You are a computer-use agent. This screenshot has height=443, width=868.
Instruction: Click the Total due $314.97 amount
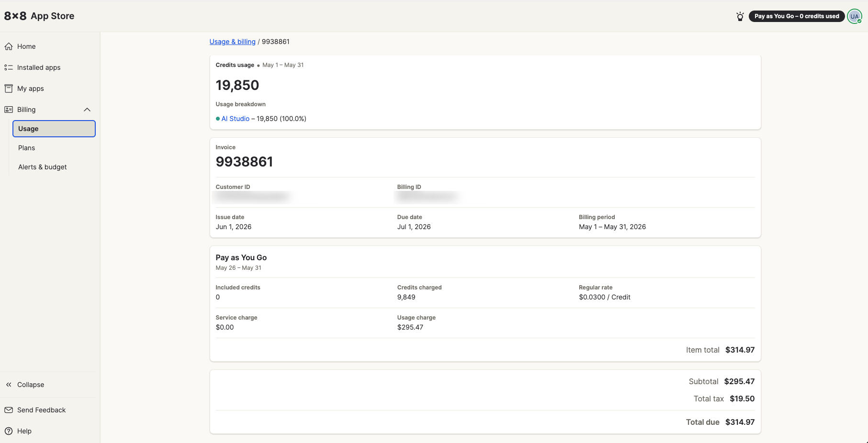(x=740, y=422)
